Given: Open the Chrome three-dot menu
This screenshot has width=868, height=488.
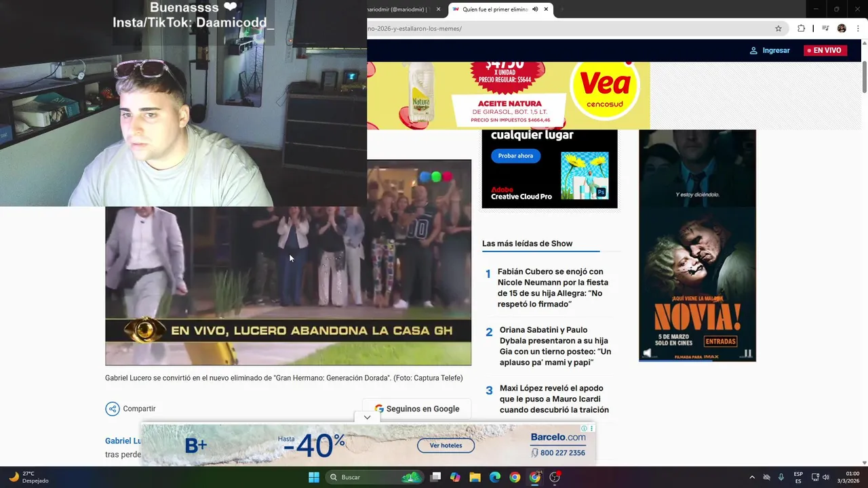Looking at the screenshot, I should click(859, 28).
